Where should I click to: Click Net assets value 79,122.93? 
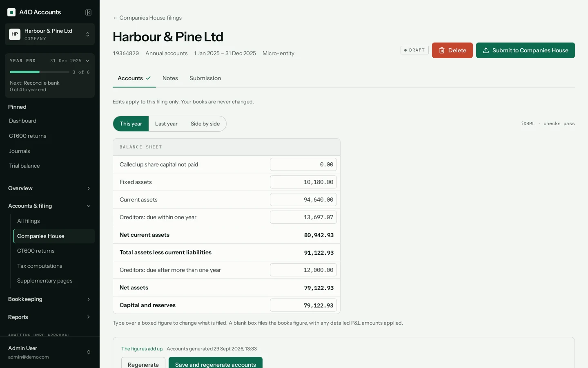click(x=319, y=288)
